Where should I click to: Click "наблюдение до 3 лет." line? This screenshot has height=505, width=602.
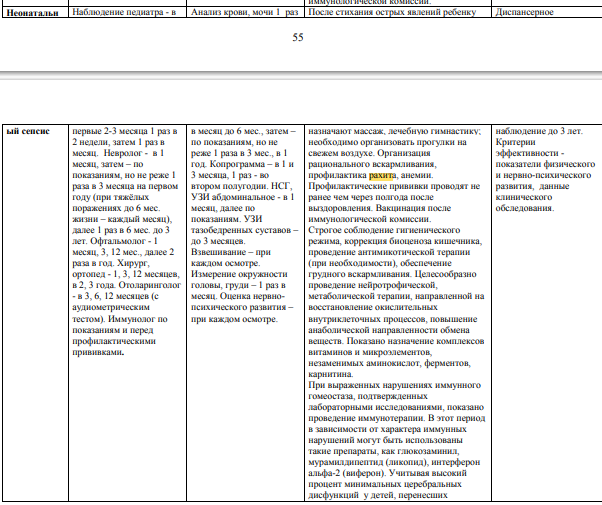tap(539, 131)
